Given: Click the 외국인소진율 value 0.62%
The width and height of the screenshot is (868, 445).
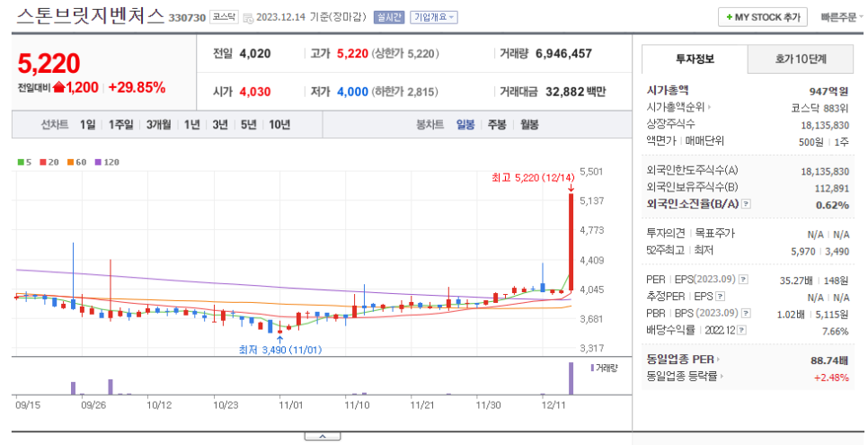Looking at the screenshot, I should click(x=832, y=205).
